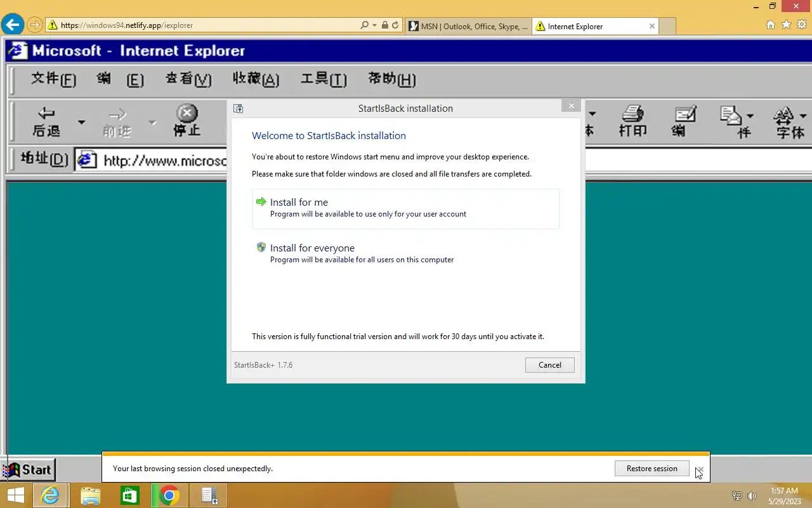Go back using the blue browser back arrow
Image resolution: width=812 pixels, height=508 pixels.
13,25
